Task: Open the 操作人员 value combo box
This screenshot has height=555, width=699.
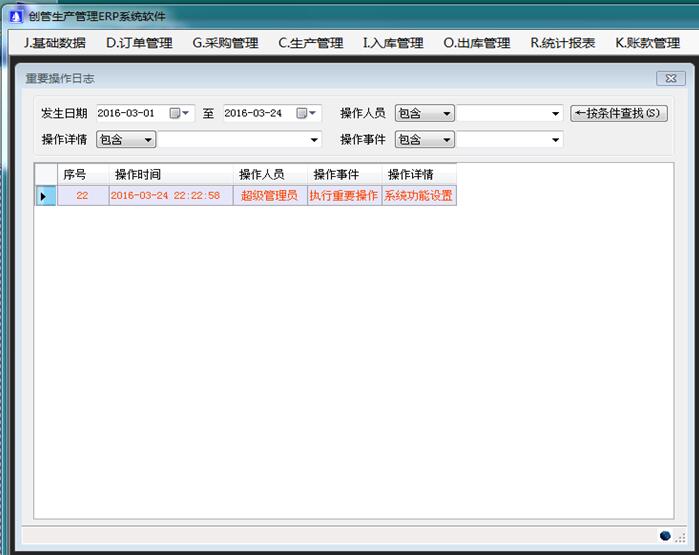Action: (556, 114)
